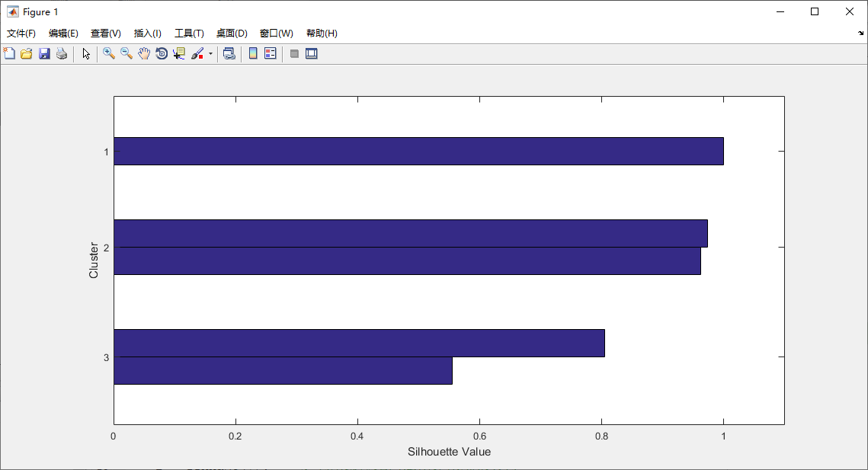Save the figure using the floppy icon
This screenshot has height=470, width=868.
click(44, 53)
